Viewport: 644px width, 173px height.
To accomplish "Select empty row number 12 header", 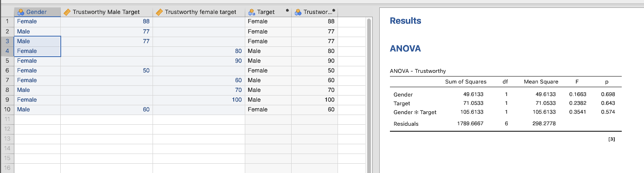I will pyautogui.click(x=7, y=129).
